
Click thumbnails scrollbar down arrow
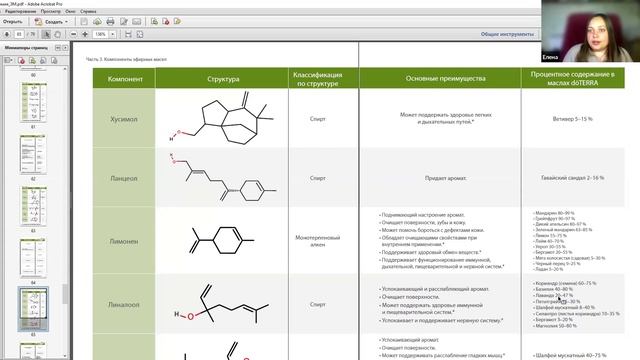coord(65,356)
